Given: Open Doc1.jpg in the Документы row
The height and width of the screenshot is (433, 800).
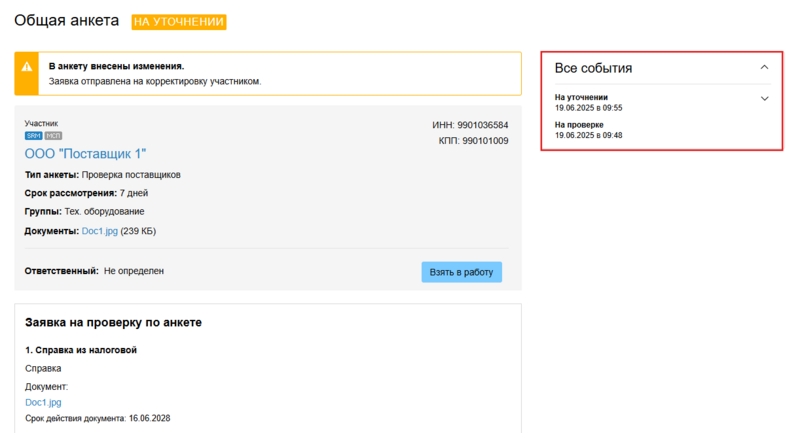Looking at the screenshot, I should point(99,231).
